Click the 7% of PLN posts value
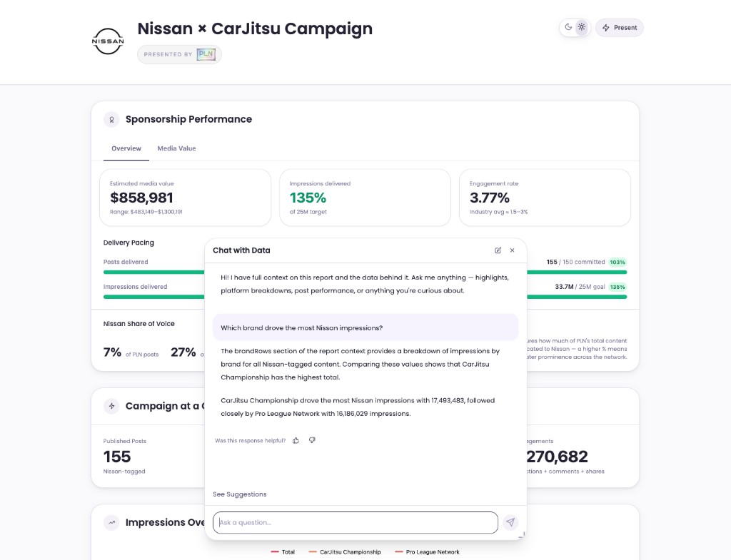The width and height of the screenshot is (731, 560). coord(112,352)
